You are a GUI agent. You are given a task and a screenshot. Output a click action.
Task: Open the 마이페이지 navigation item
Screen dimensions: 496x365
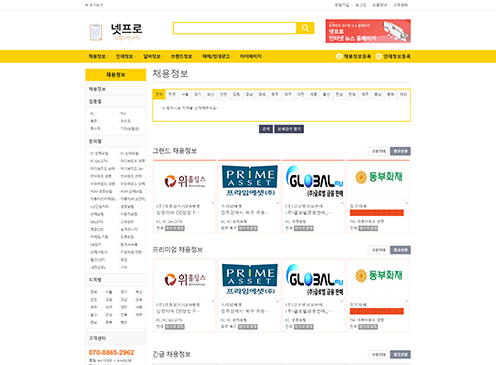click(252, 57)
